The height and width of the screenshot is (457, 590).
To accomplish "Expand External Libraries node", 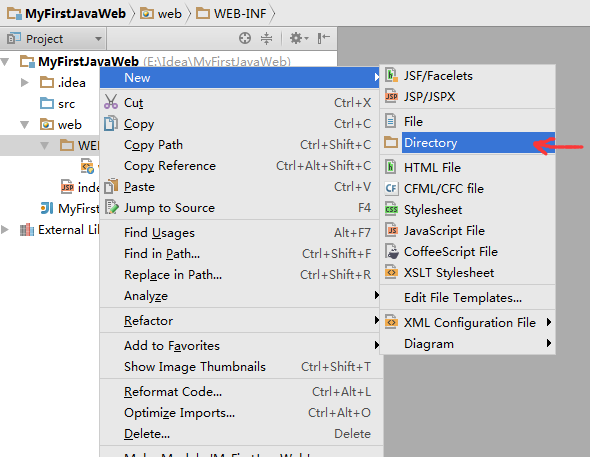I will (5, 229).
